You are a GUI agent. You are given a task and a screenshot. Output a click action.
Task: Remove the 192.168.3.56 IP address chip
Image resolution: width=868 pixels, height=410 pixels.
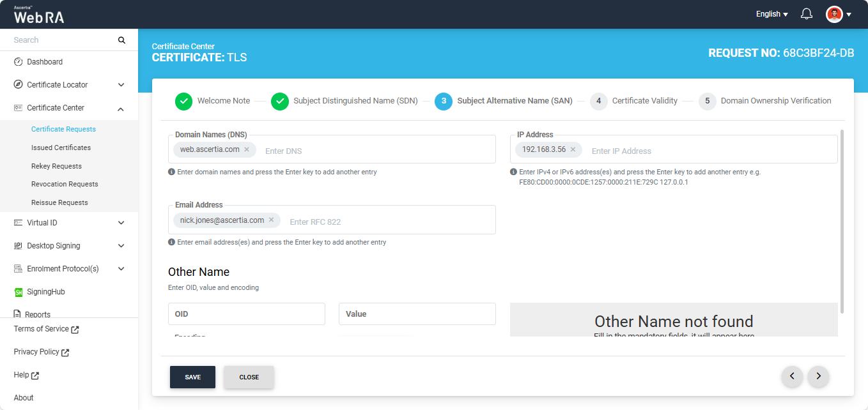point(573,149)
